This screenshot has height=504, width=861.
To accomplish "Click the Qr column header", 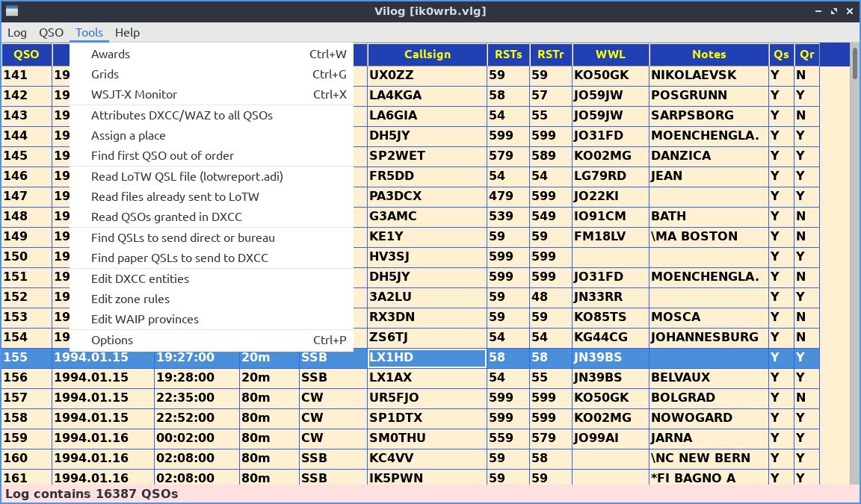I will coord(806,55).
